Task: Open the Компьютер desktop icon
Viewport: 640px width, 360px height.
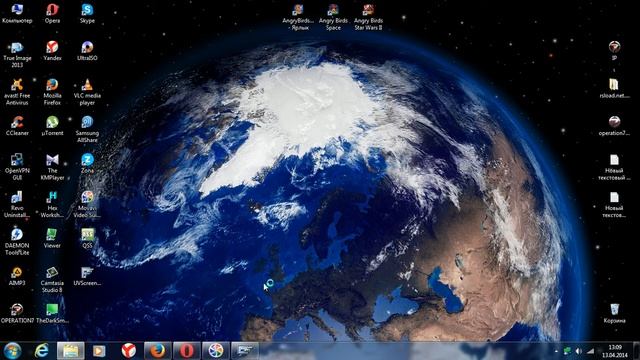Action: click(x=17, y=13)
